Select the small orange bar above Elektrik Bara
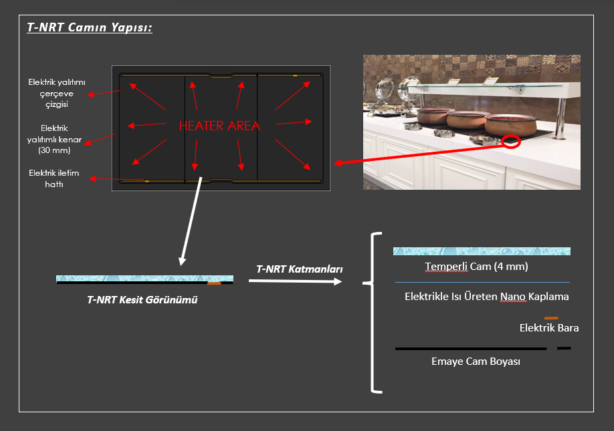Viewport: 614px width, 431px height. click(x=551, y=317)
